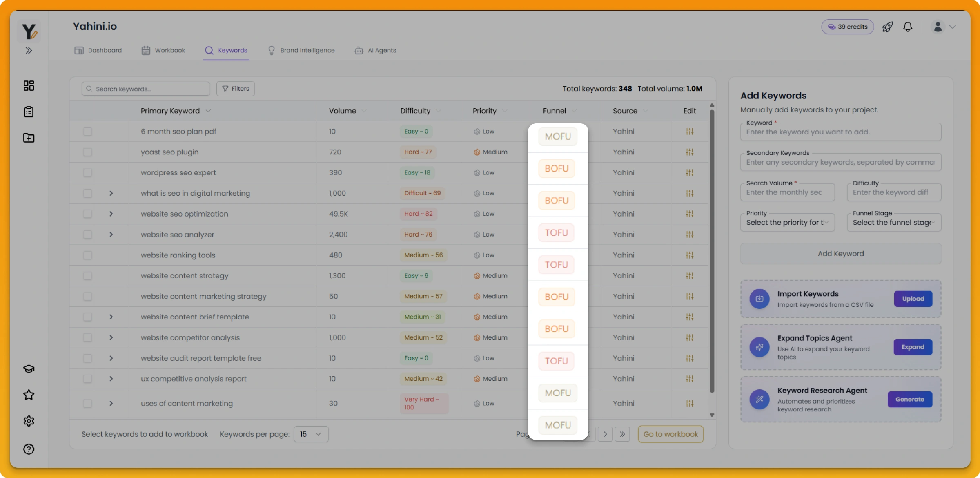Open the Funnel Stage select dropdown
Image resolution: width=980 pixels, height=478 pixels.
tap(893, 223)
